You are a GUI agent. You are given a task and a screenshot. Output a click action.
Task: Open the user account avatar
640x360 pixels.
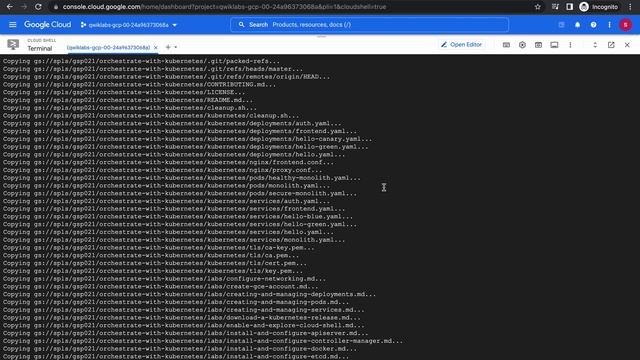point(625,25)
